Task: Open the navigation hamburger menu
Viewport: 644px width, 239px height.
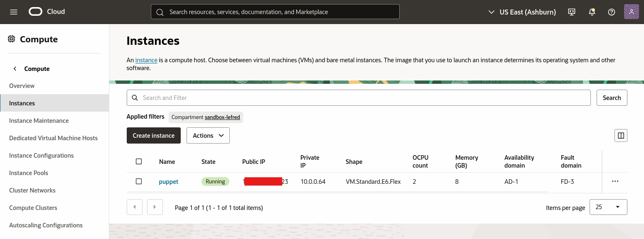Action: (x=14, y=12)
